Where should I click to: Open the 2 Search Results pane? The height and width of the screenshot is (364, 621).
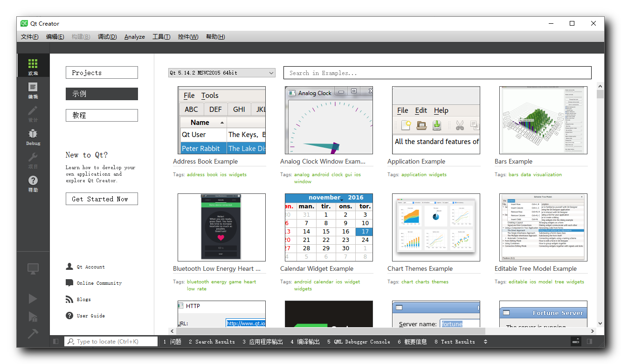coord(212,342)
